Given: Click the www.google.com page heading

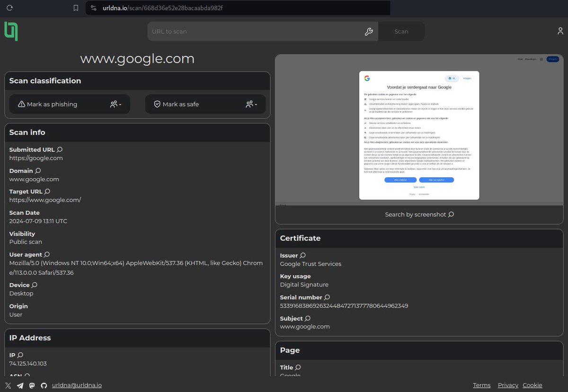Looking at the screenshot, I should tap(137, 59).
